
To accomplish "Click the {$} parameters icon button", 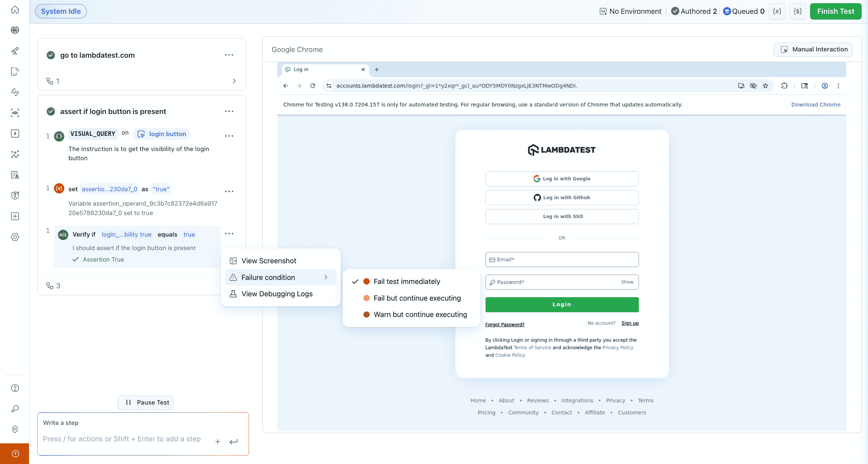I will 797,11.
